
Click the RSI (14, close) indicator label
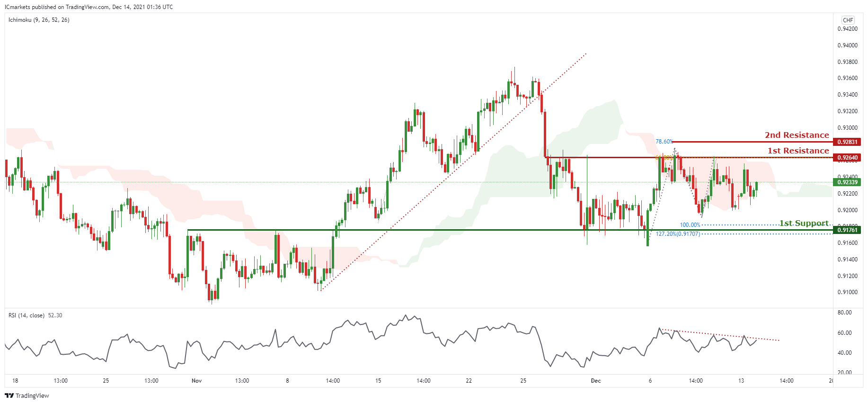click(x=27, y=315)
